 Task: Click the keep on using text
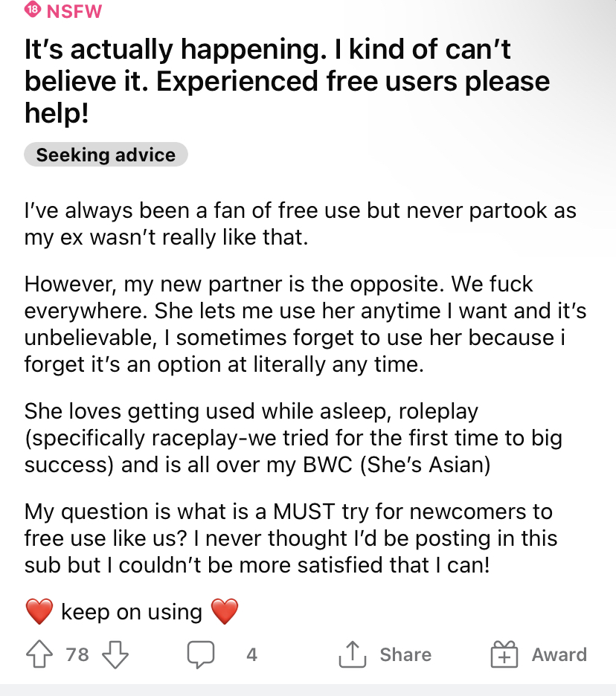[132, 612]
